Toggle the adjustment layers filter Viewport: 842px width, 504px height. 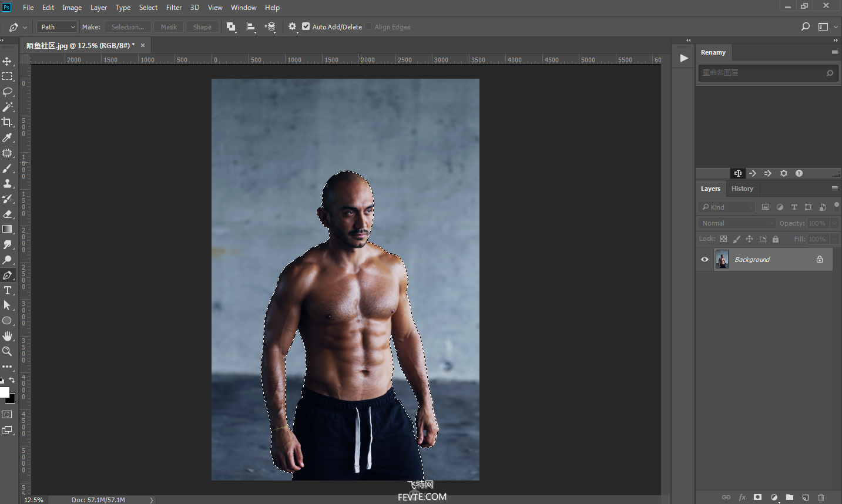pos(780,207)
